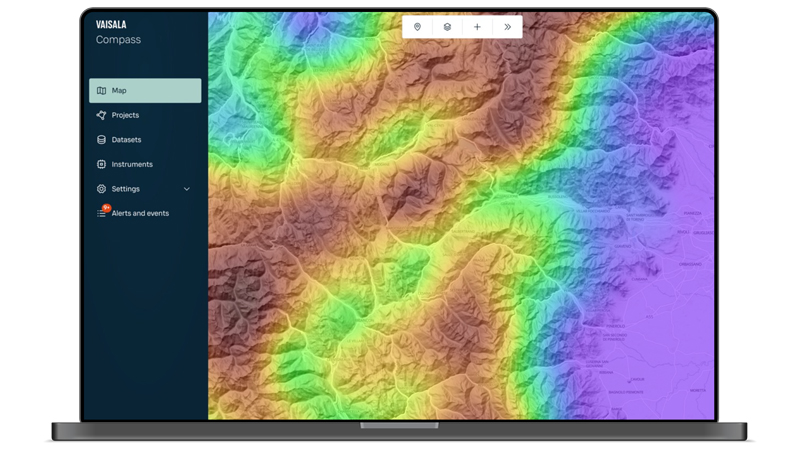Open the Instruments text label
Screen dimensions: 800x450
coord(132,164)
